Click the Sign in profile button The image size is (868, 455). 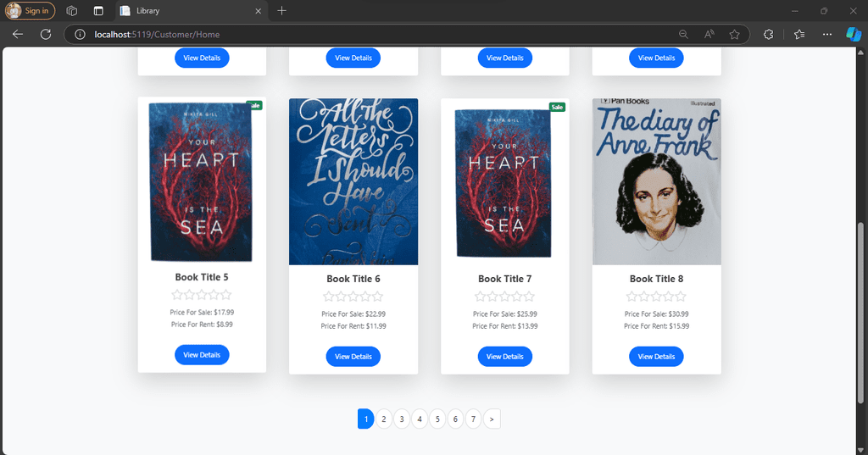pos(31,10)
